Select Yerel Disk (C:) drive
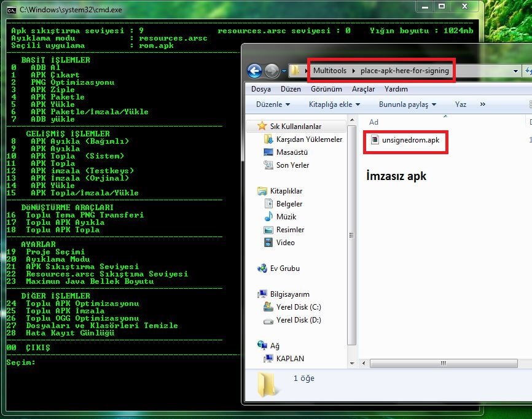532x419 pixels. point(298,307)
